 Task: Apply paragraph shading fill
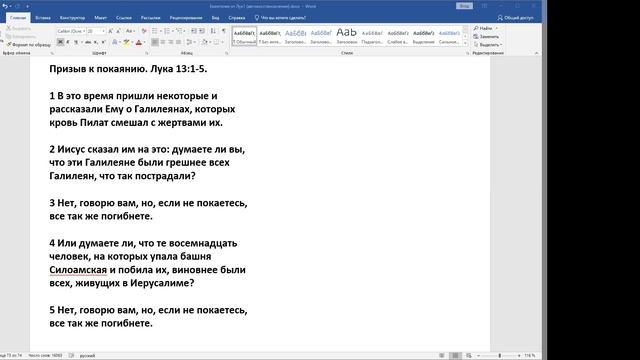(x=204, y=42)
